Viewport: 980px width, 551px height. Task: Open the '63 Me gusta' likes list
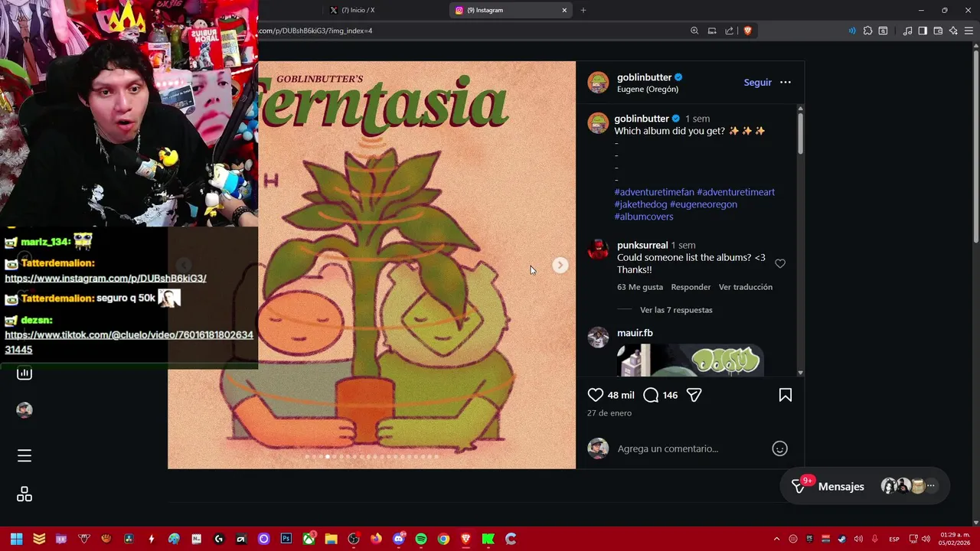coord(640,287)
